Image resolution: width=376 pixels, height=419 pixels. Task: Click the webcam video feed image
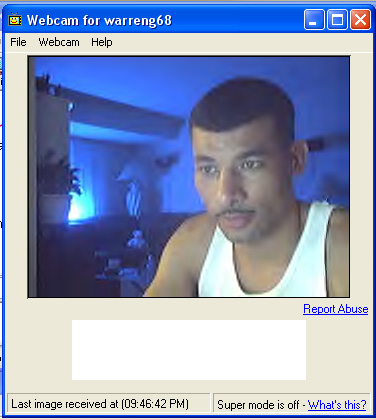[x=189, y=177]
